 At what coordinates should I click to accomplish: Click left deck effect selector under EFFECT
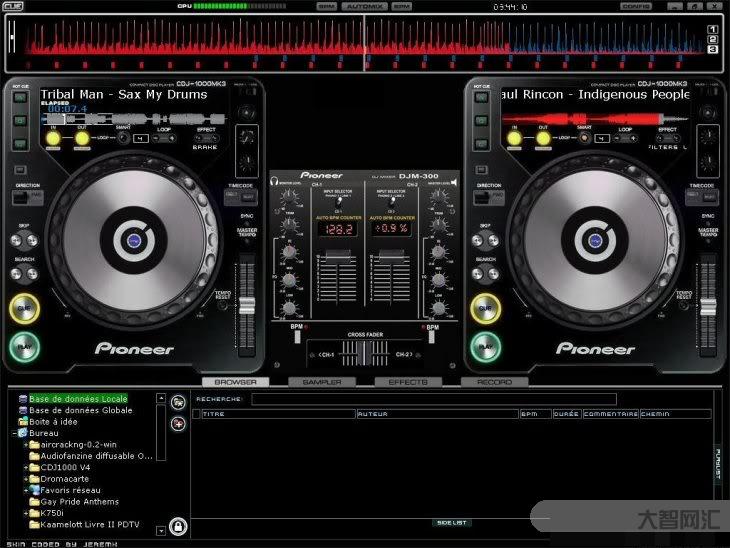[206, 138]
